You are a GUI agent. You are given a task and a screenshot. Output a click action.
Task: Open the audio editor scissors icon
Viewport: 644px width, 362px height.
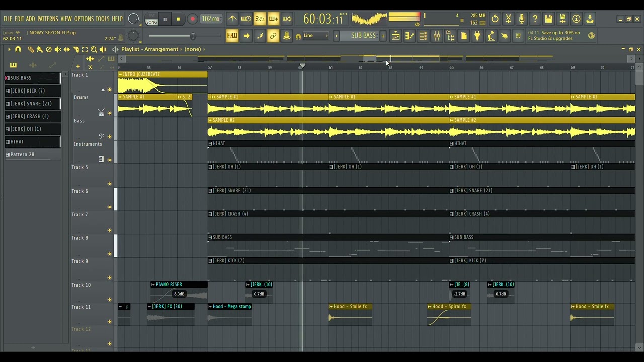point(508,19)
